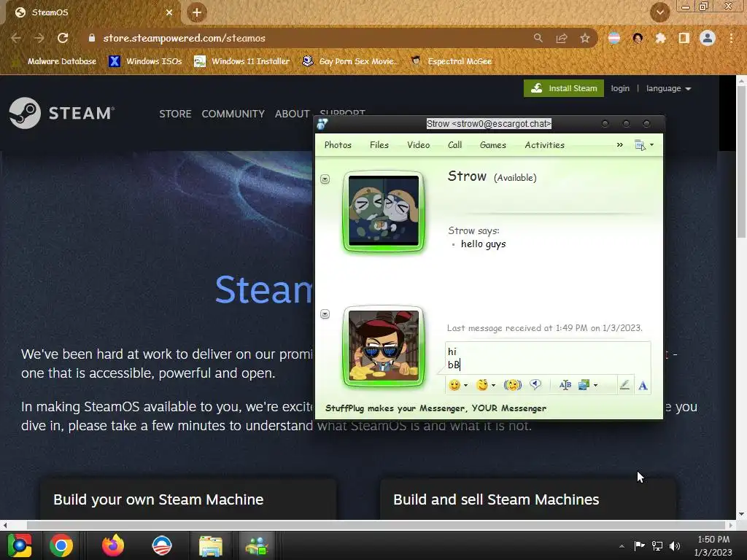The width and height of the screenshot is (747, 560).
Task: Open File Explorer from taskbar
Action: pyautogui.click(x=211, y=545)
